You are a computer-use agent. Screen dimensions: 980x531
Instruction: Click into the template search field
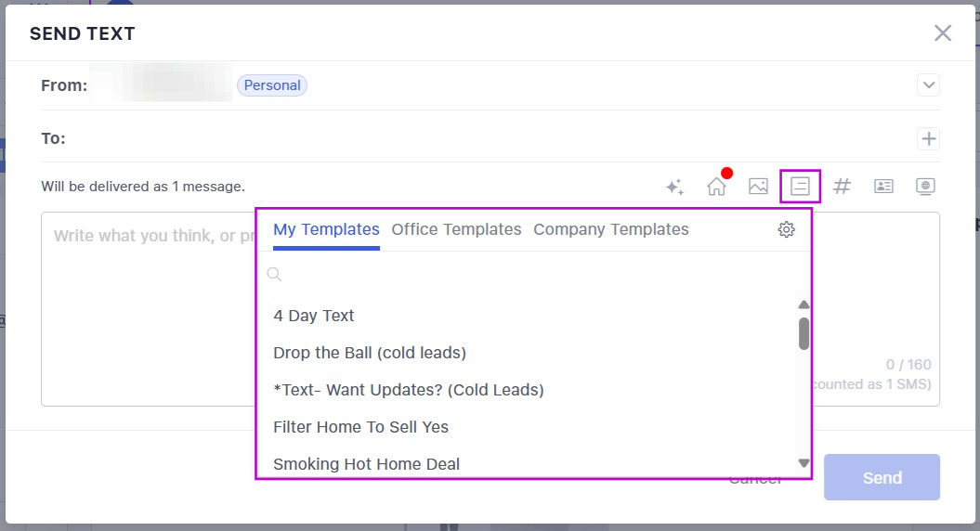click(529, 274)
